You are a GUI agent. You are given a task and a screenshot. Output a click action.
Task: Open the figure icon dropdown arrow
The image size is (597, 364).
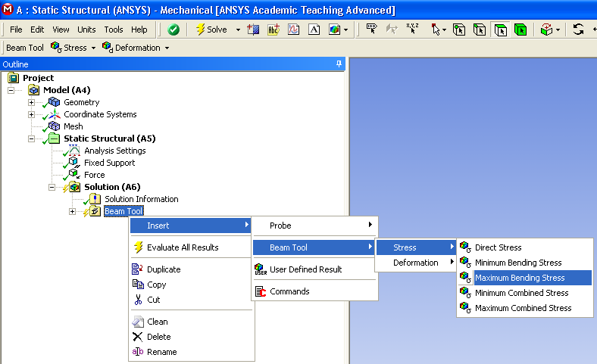[345, 30]
